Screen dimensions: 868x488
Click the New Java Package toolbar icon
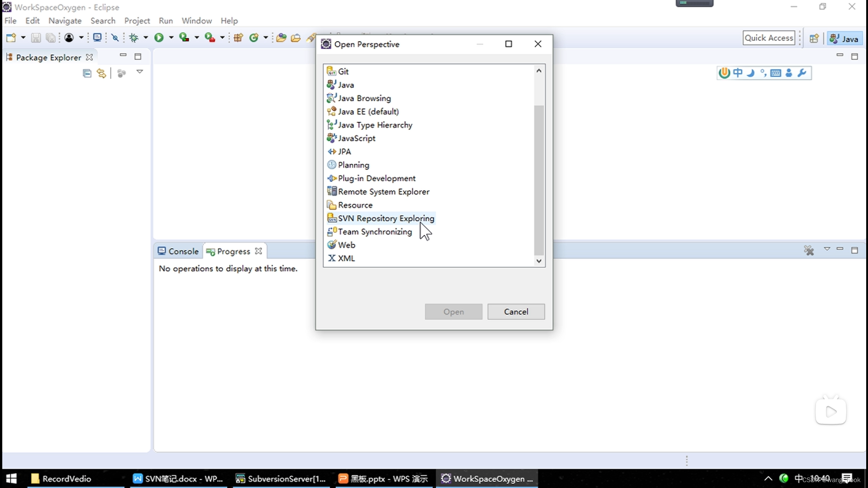pos(238,38)
